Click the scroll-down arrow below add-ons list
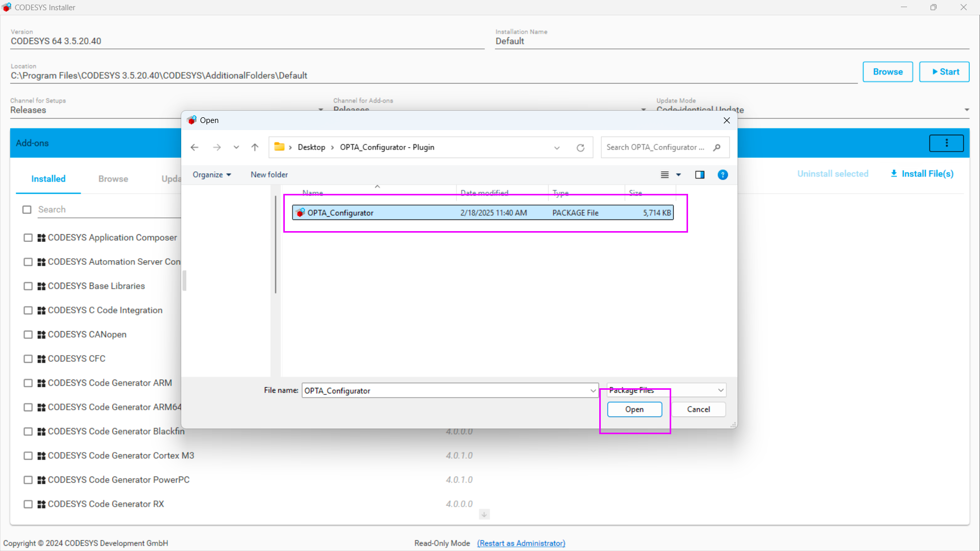Screen dimensions: 980x551 (484, 514)
